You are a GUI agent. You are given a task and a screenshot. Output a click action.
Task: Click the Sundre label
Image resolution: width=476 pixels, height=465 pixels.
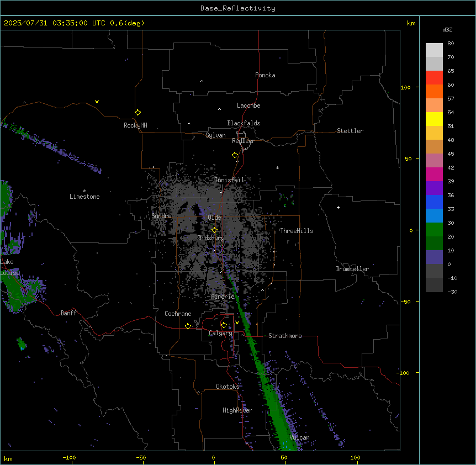tap(161, 216)
